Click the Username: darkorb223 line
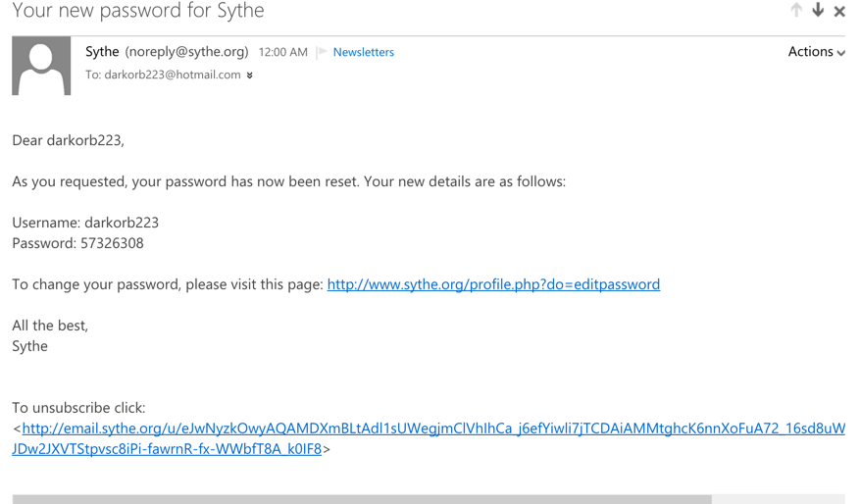 coord(85,223)
